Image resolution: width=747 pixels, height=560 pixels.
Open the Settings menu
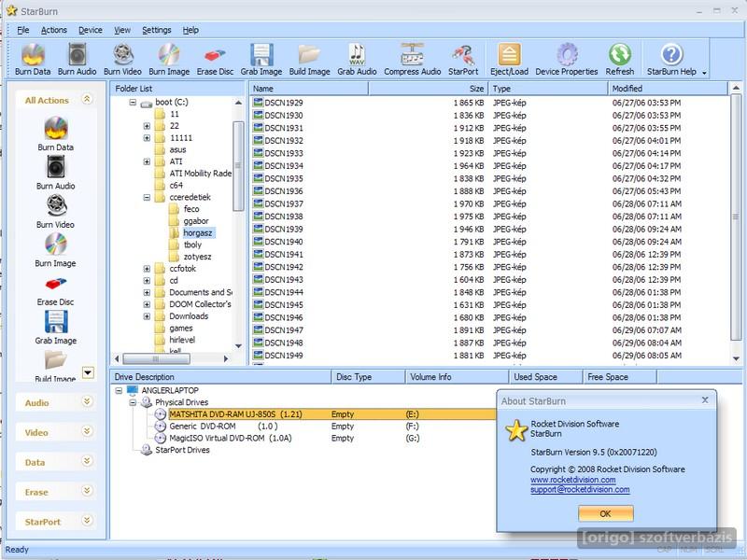[x=157, y=30]
